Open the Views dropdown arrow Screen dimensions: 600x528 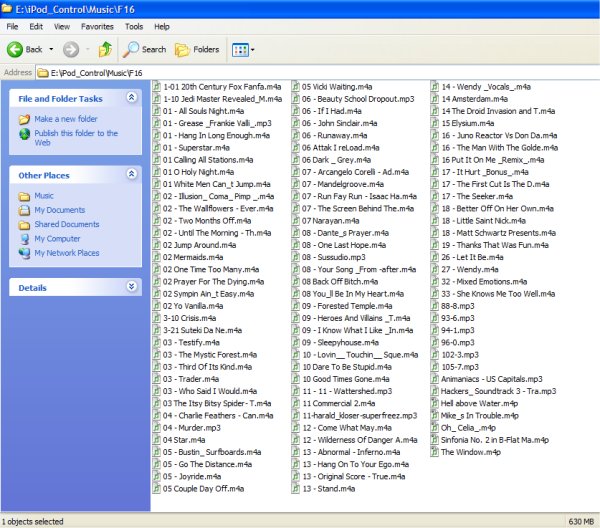point(253,50)
